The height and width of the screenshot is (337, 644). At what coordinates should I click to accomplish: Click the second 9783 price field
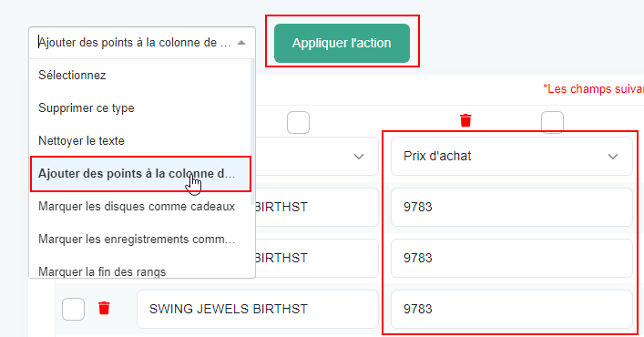click(511, 258)
